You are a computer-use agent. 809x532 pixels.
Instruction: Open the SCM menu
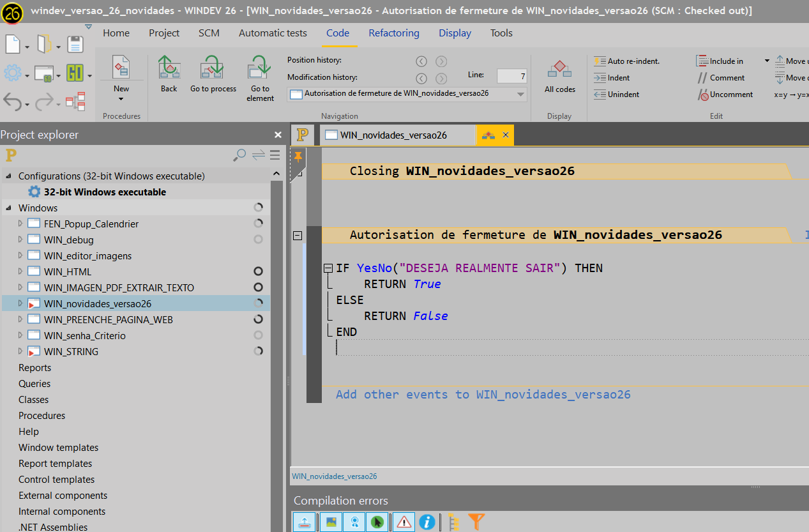pyautogui.click(x=209, y=33)
